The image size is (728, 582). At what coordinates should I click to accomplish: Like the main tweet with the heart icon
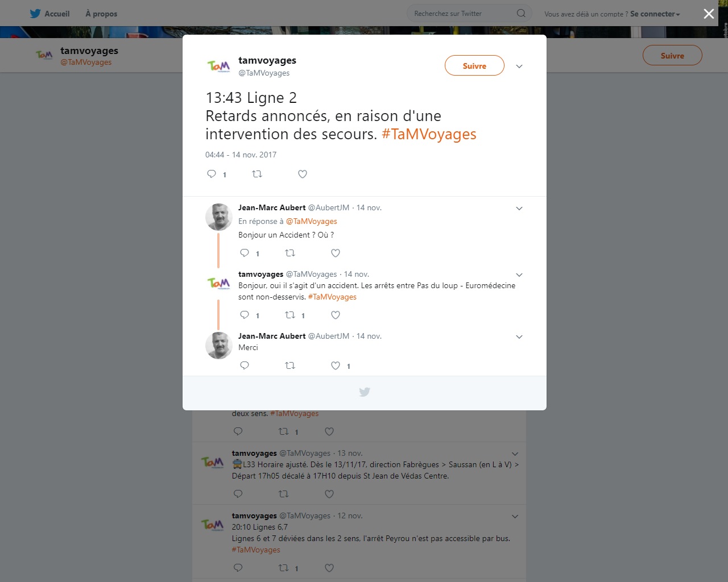click(x=303, y=174)
